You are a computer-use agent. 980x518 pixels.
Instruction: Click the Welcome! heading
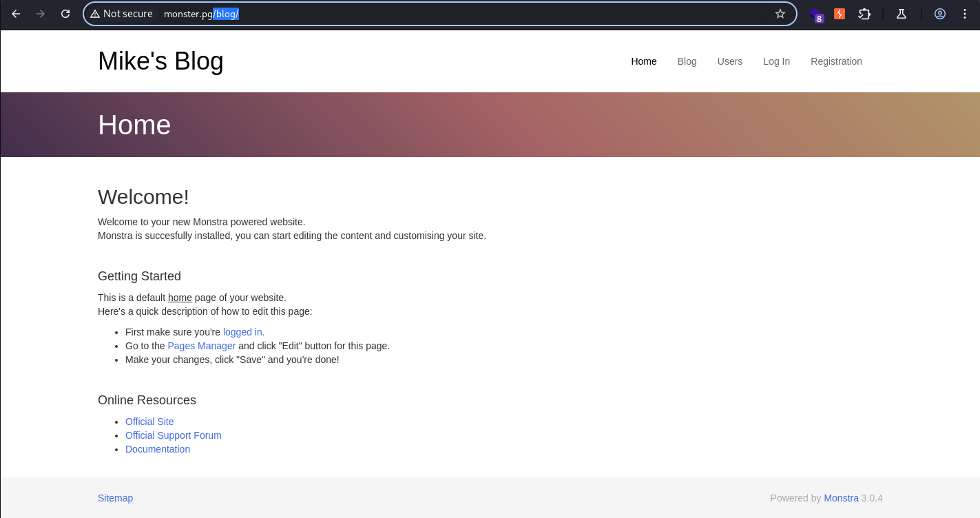click(143, 197)
